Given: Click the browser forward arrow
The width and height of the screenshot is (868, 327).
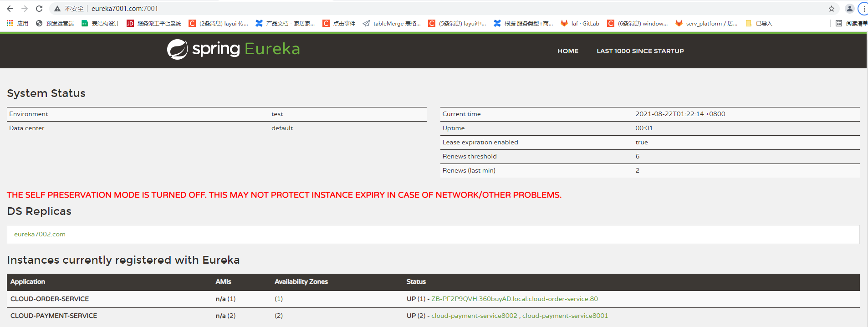Looking at the screenshot, I should (25, 9).
